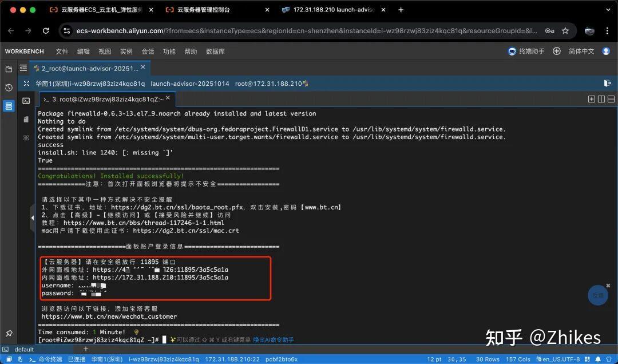Open the history clock icon in sidebar
The width and height of the screenshot is (618, 364).
click(x=9, y=88)
